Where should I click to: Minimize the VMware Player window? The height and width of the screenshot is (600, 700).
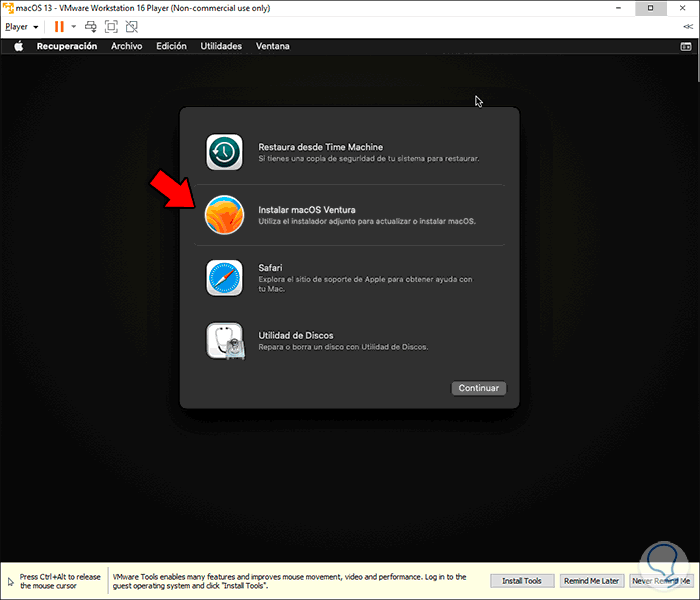[619, 8]
